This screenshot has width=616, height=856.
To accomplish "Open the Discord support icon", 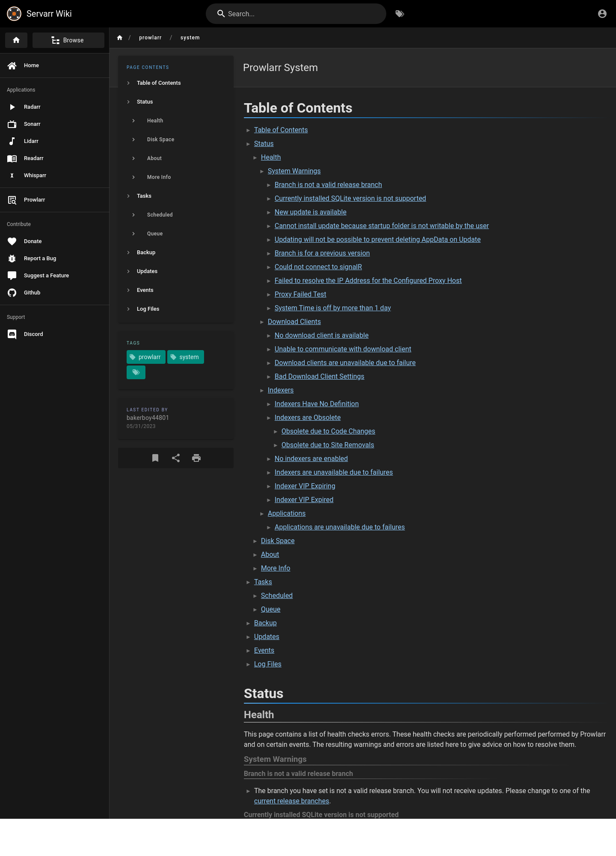I will click(12, 334).
